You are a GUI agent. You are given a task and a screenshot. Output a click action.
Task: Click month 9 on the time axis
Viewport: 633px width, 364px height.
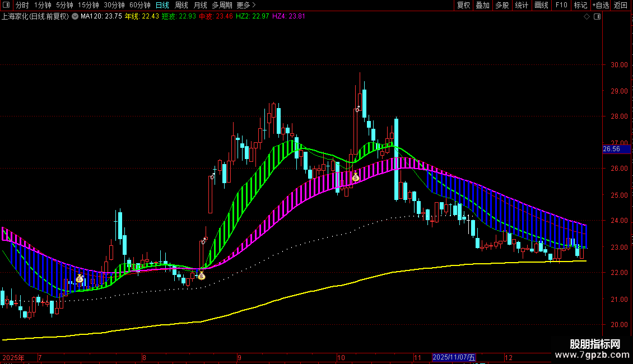tap(239, 357)
